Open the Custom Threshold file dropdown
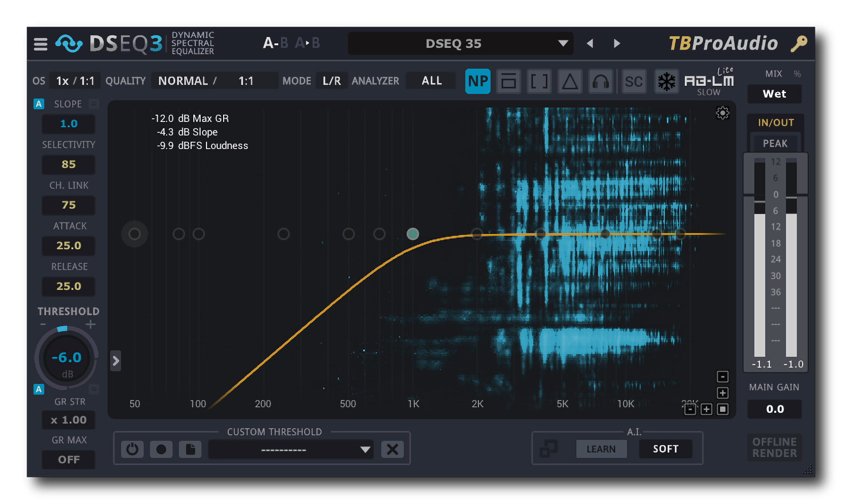Viewport: 842px width, 504px height. click(x=290, y=449)
